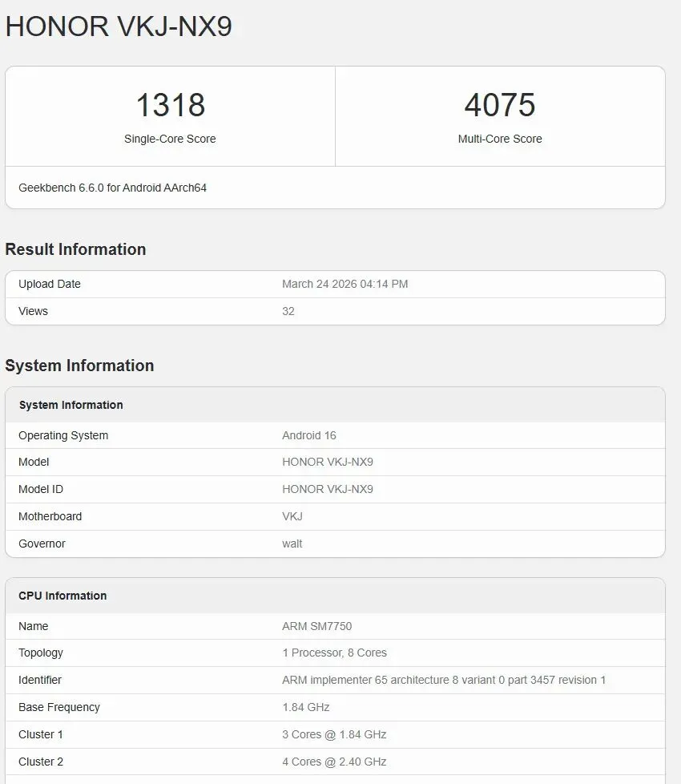
Task: Click the Result Information heading
Action: pos(75,249)
